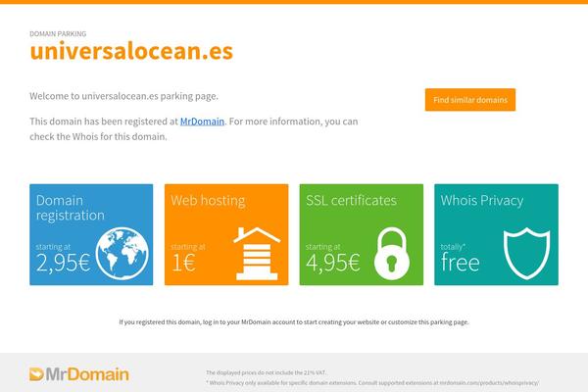The height and width of the screenshot is (392, 588).
Task: Click 'check the Whois for this domain' text
Action: [x=98, y=136]
